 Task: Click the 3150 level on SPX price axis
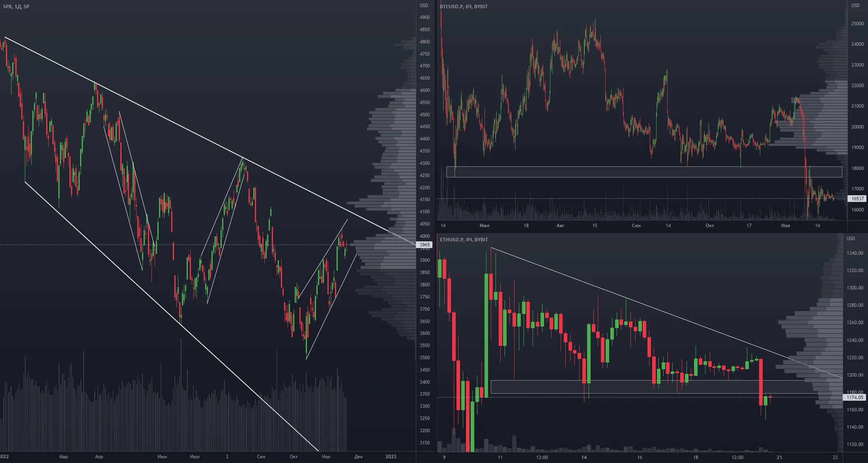pos(425,443)
